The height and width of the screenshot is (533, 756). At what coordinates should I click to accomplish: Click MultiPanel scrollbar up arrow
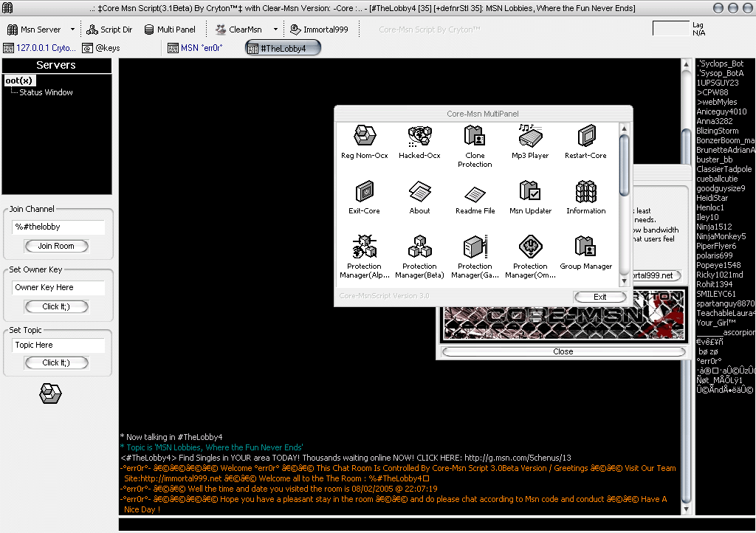(624, 128)
